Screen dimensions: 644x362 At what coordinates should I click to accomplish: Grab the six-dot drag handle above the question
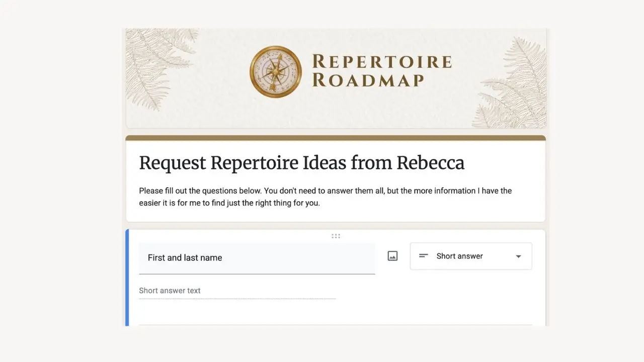point(336,236)
